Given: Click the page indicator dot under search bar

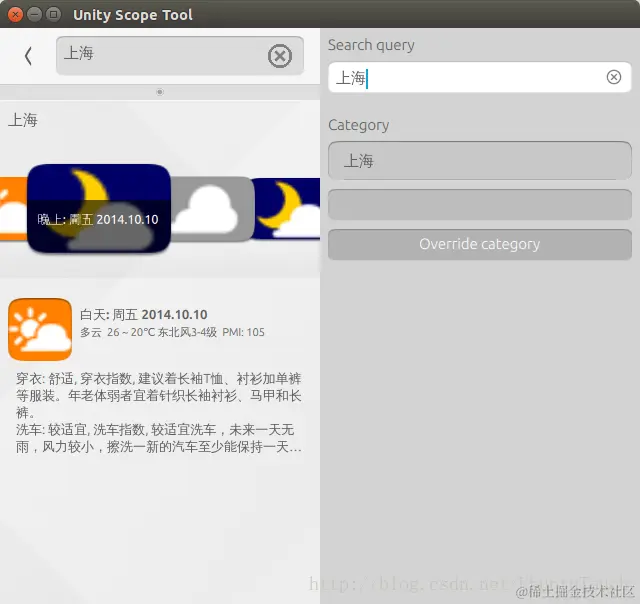Looking at the screenshot, I should coord(160,92).
